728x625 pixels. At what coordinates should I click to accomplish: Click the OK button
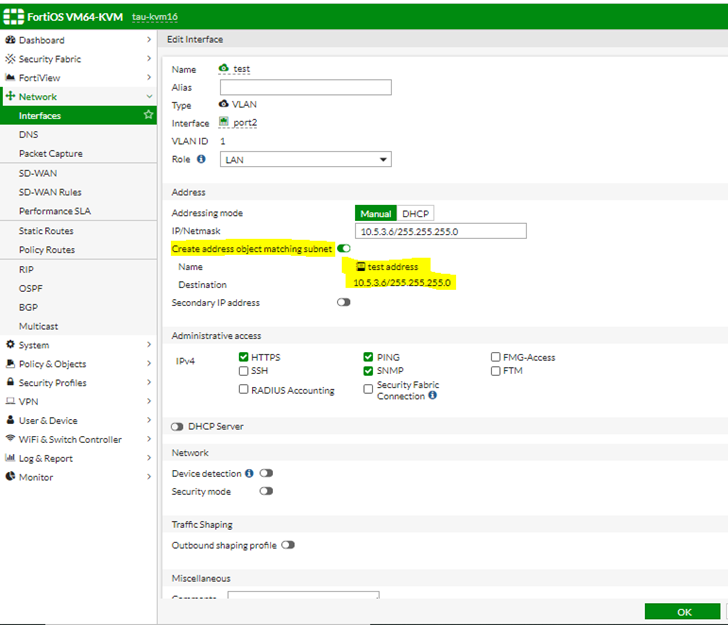(x=682, y=612)
